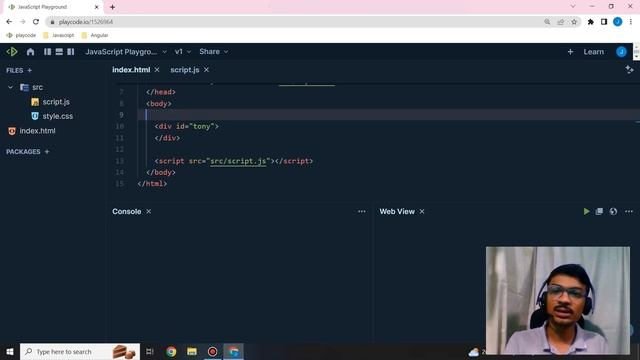Click the closing </html> tag line
This screenshot has width=640, height=360.
coord(152,184)
